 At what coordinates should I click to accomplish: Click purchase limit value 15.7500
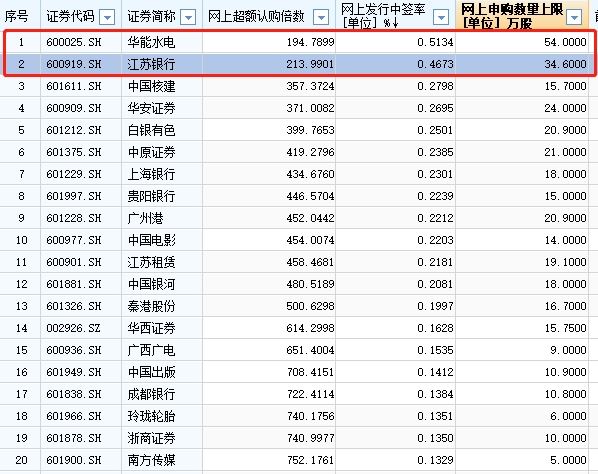tap(565, 328)
